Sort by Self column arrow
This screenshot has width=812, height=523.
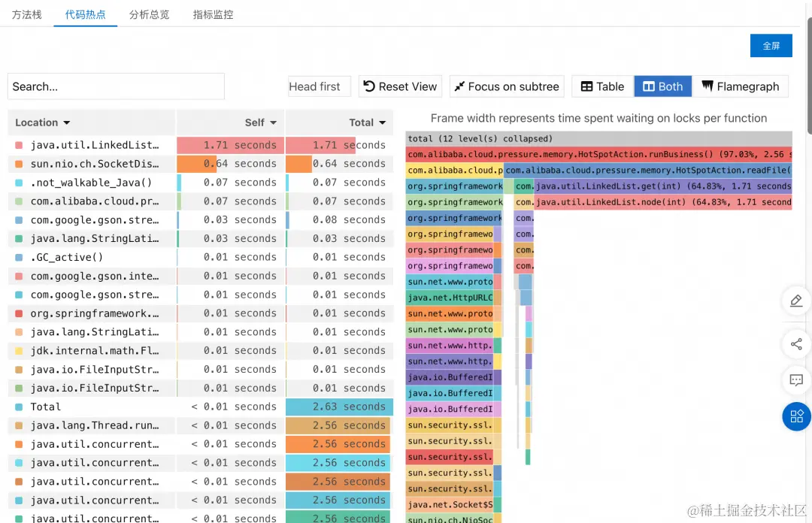pos(274,122)
